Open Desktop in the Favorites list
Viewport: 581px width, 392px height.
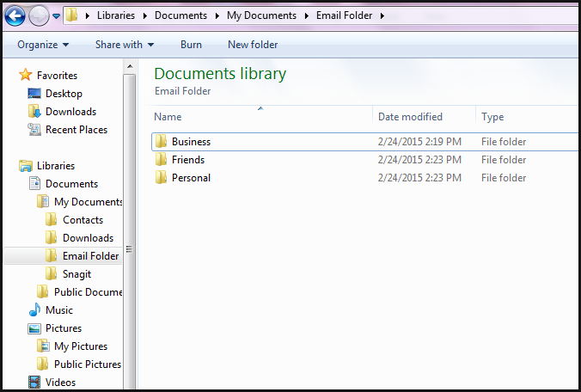pos(64,94)
